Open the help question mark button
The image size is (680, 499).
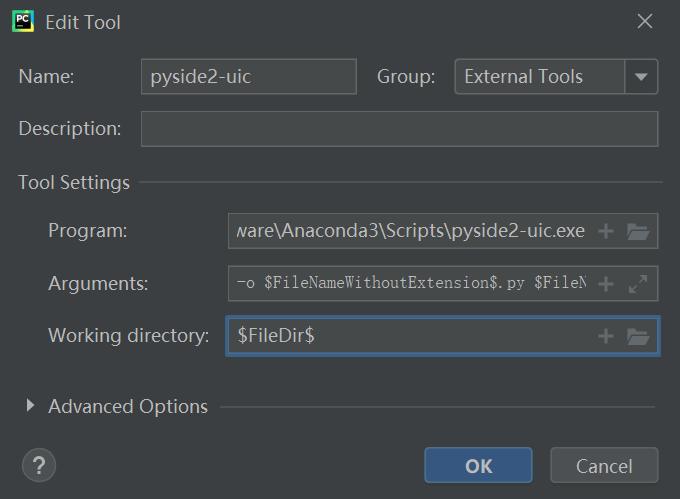tap(38, 465)
